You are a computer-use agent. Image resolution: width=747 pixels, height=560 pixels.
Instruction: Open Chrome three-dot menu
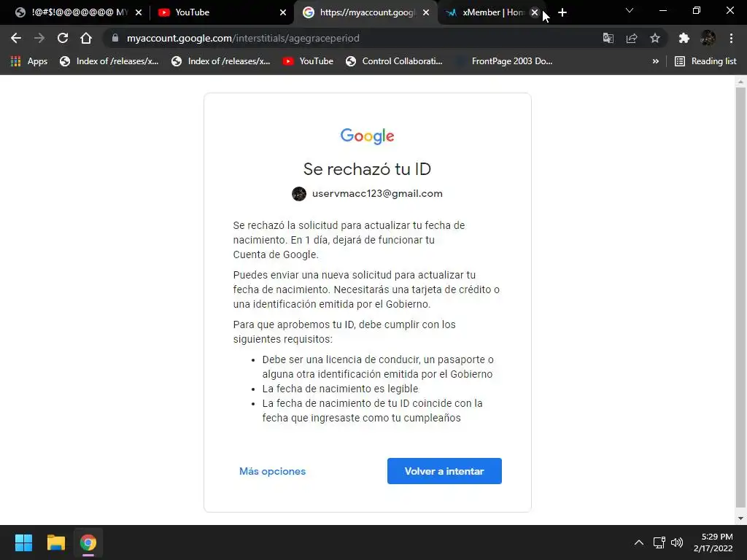click(731, 38)
